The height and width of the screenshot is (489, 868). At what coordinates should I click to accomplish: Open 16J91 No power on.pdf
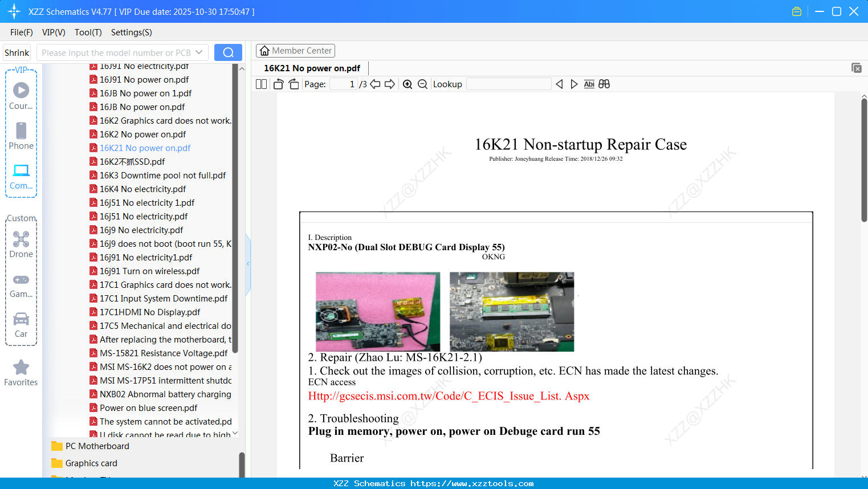pos(140,80)
